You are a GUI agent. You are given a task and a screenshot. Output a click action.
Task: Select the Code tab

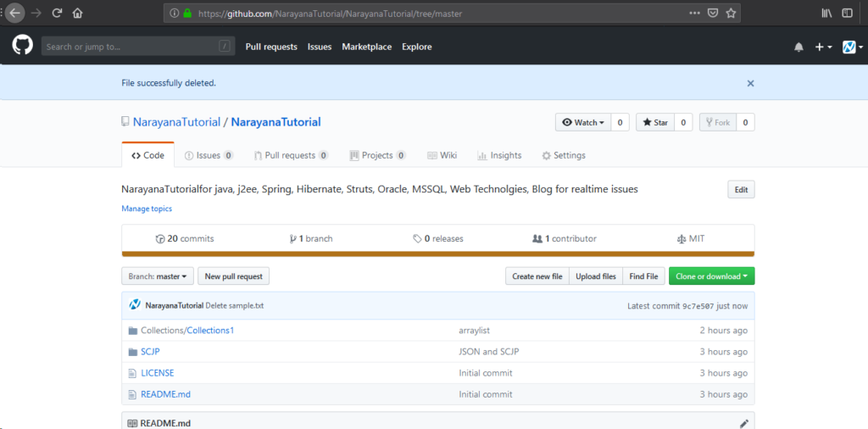[x=147, y=155]
